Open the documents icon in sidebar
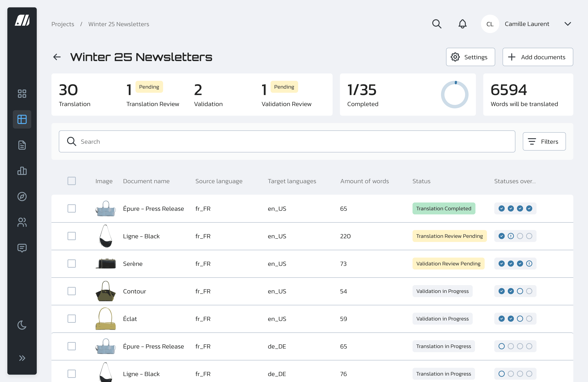 coord(22,145)
